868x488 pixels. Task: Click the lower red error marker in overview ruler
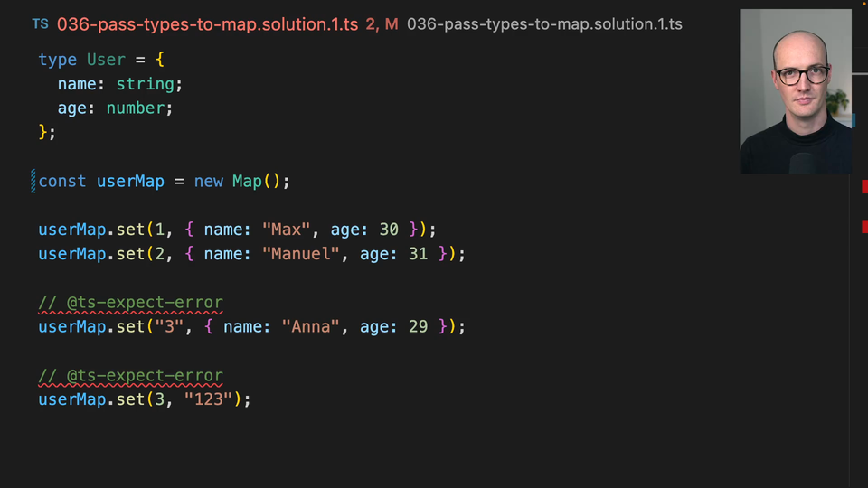(864, 226)
